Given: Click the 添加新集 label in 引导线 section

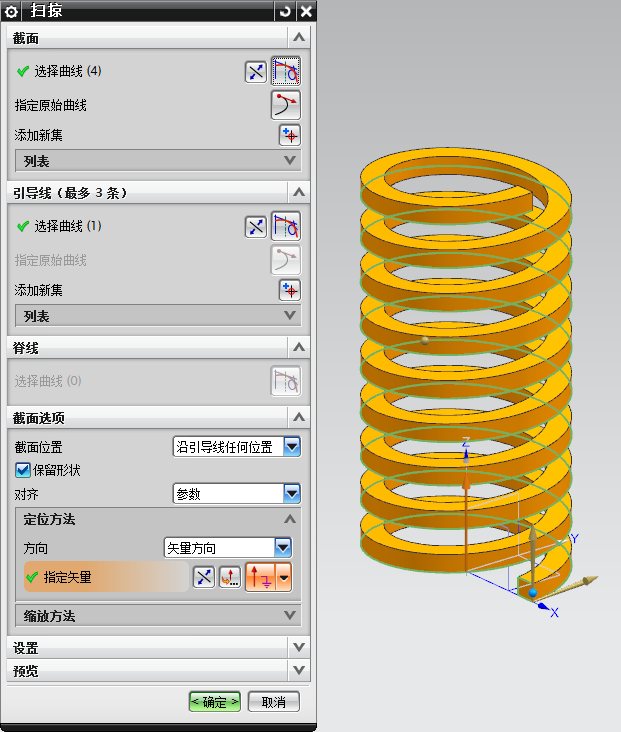Looking at the screenshot, I should [38, 290].
